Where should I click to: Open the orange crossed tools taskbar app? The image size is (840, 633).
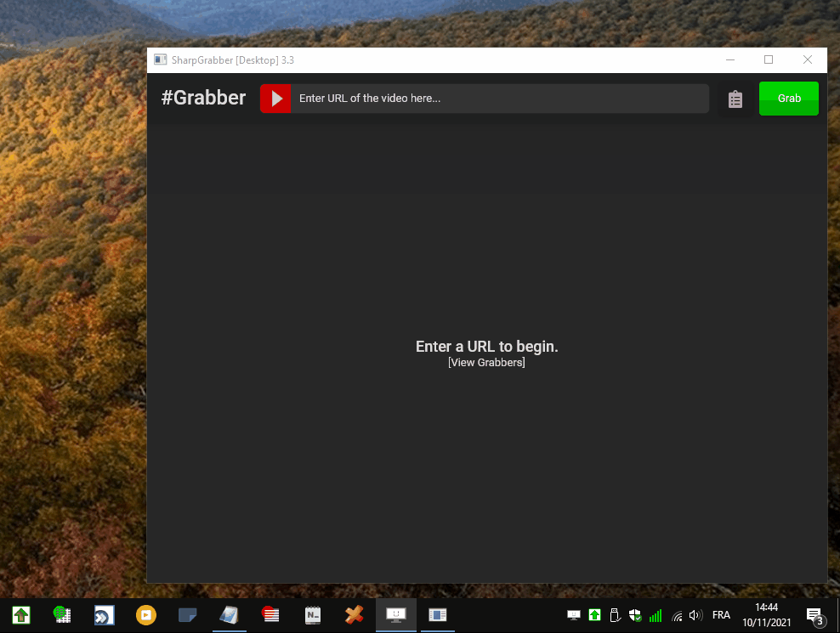(x=354, y=615)
